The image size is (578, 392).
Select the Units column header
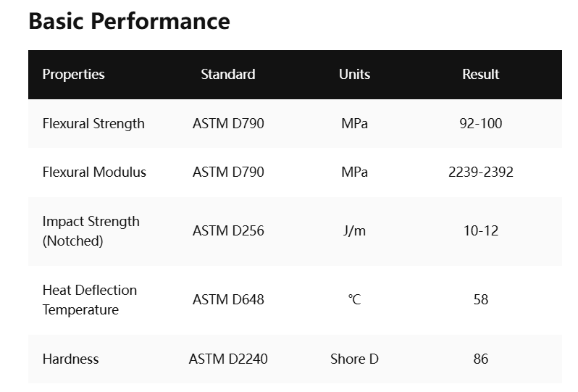355,75
